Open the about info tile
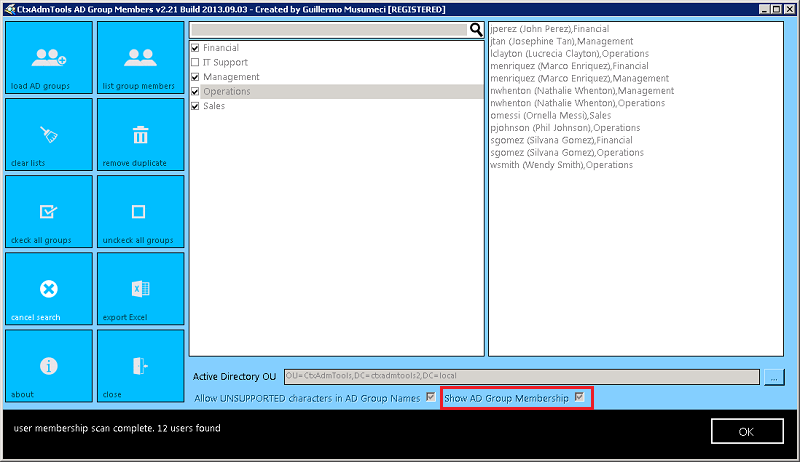This screenshot has height=462, width=800. (x=49, y=366)
